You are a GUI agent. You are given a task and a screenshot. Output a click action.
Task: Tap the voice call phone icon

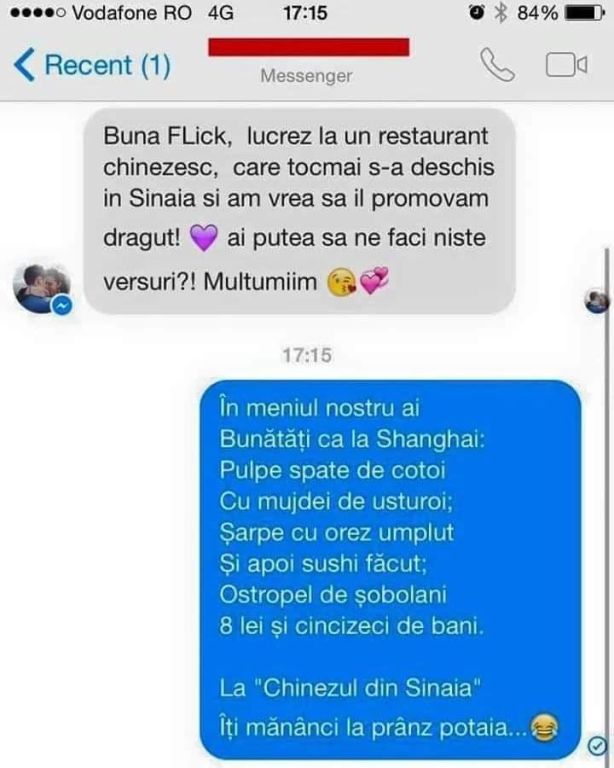pos(497,65)
